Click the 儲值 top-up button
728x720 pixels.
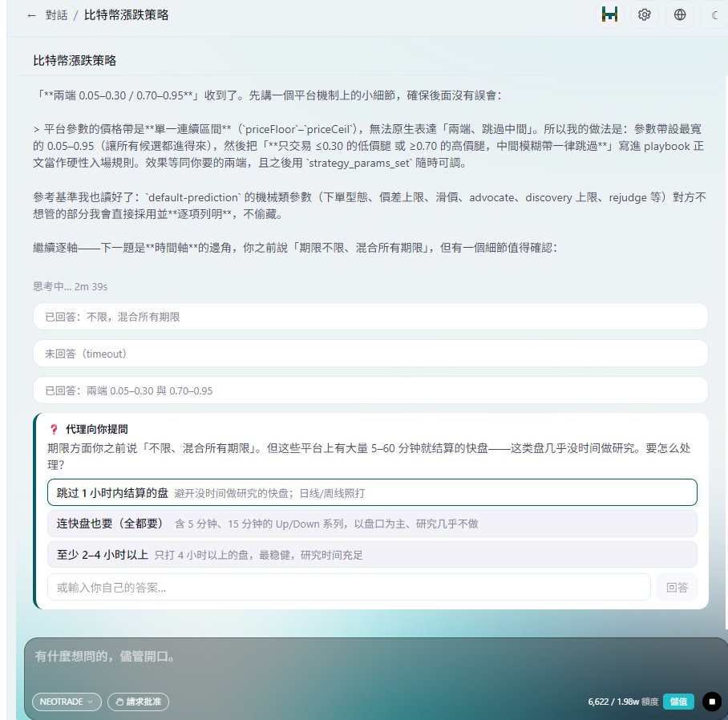tap(678, 702)
